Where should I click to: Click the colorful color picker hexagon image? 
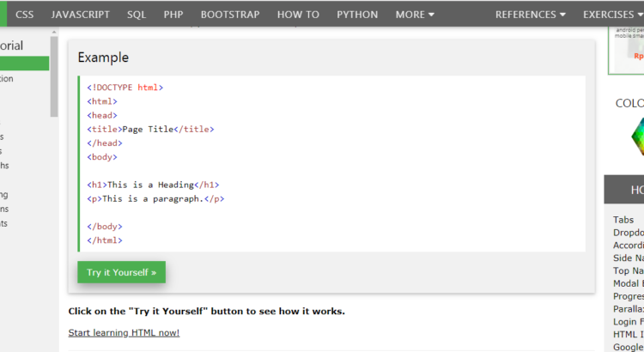point(636,137)
